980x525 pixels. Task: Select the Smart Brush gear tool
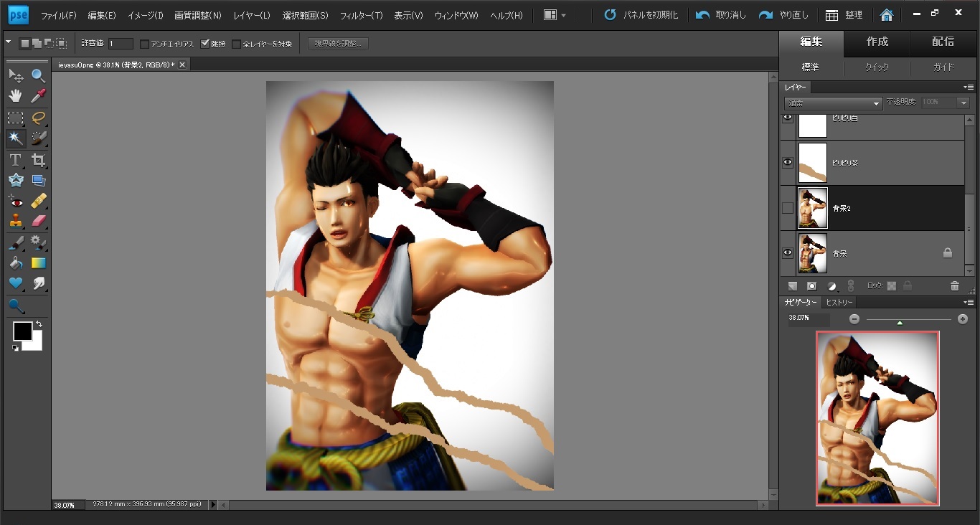[x=39, y=242]
